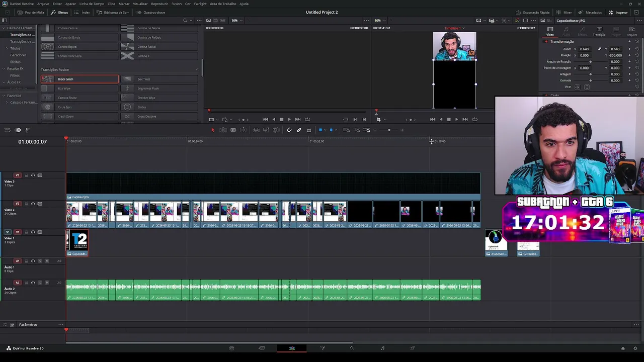Go to the project home icon
This screenshot has width=644, height=362.
(x=623, y=348)
